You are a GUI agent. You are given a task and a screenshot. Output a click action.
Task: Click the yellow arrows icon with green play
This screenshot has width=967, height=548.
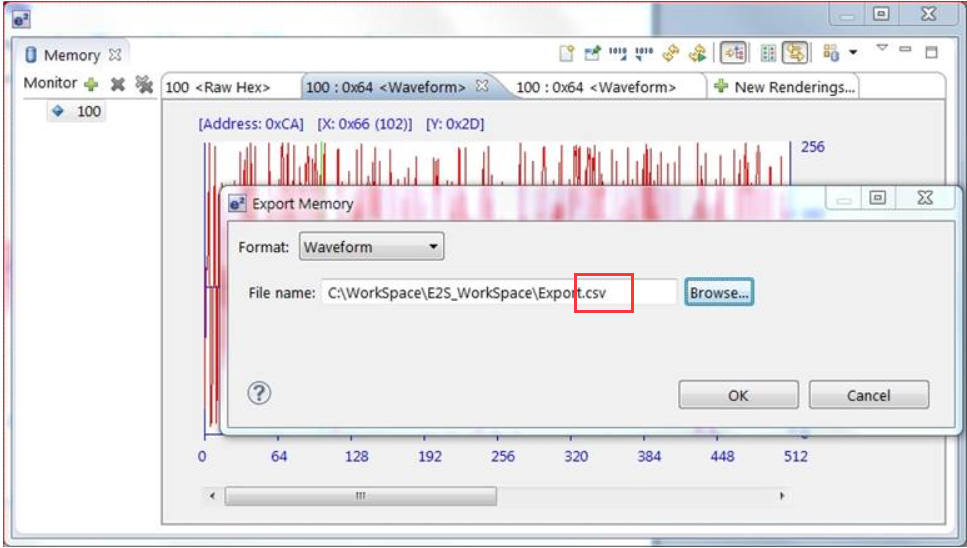tap(697, 54)
